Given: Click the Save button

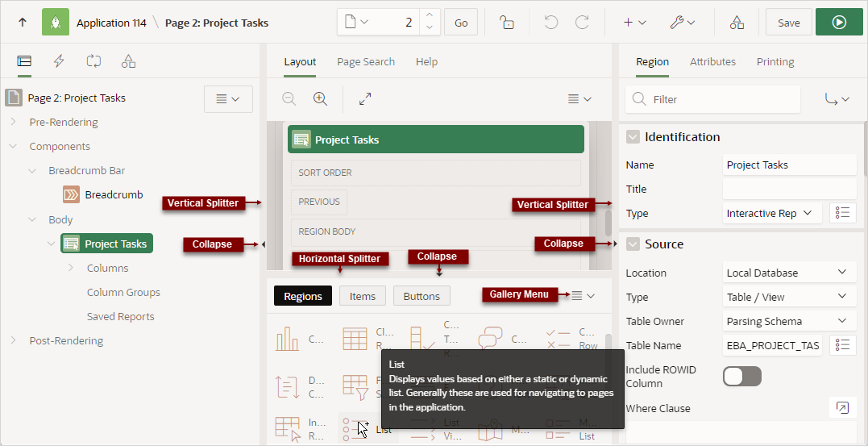Looking at the screenshot, I should pos(789,22).
